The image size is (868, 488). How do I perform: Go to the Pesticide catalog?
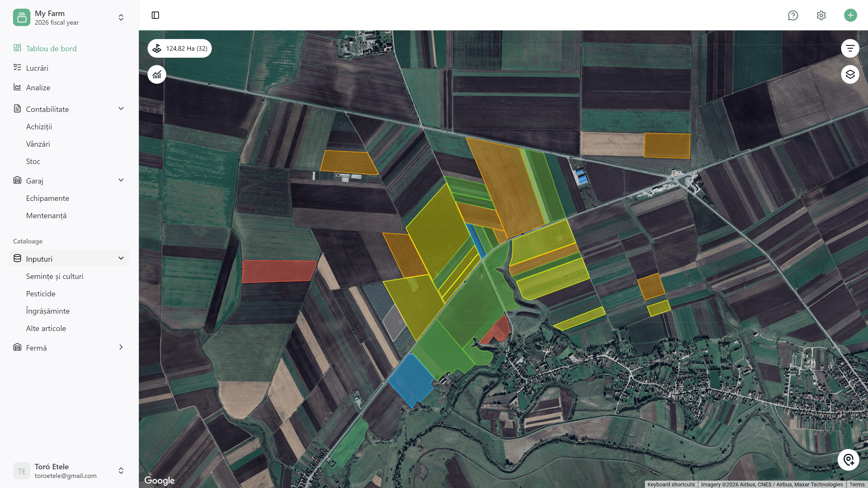(41, 293)
